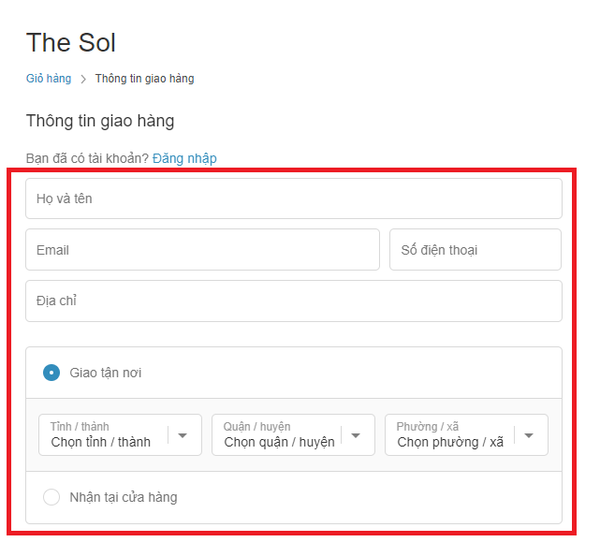
Task: Click Thông tin giao hàng breadcrumb item
Action: (145, 78)
